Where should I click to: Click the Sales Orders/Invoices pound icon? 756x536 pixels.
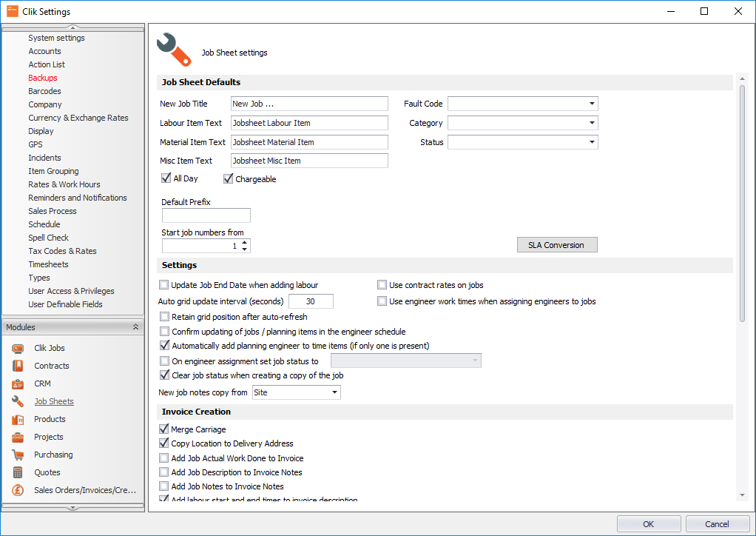click(18, 490)
